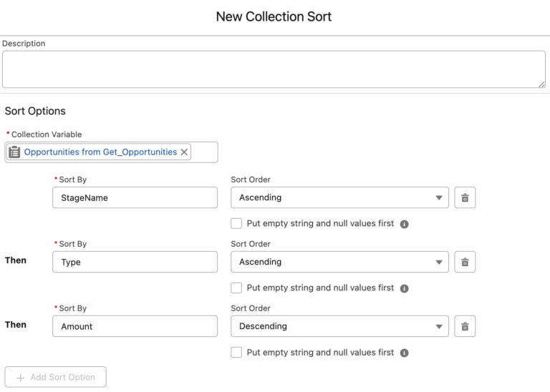
Task: Click the Opportunities from Get_Opportunities link text
Action: (x=100, y=152)
